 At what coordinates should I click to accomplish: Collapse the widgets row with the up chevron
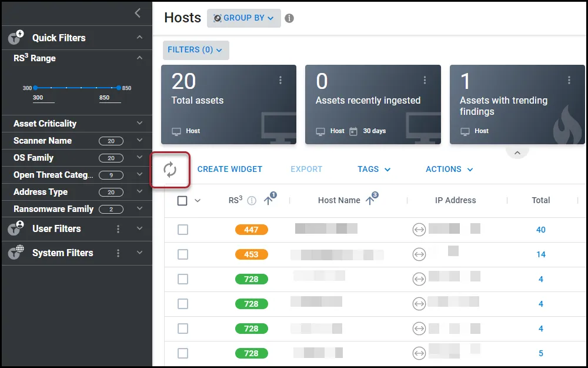click(517, 153)
